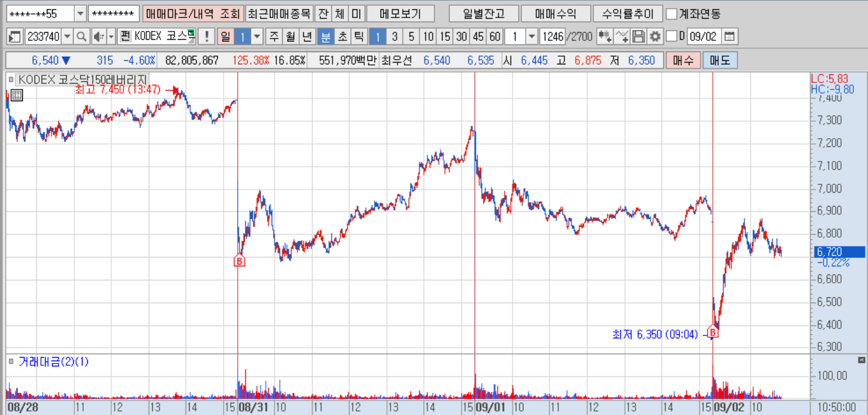Open chart settings gear icon
Screen dimensions: 868x415
(655, 37)
